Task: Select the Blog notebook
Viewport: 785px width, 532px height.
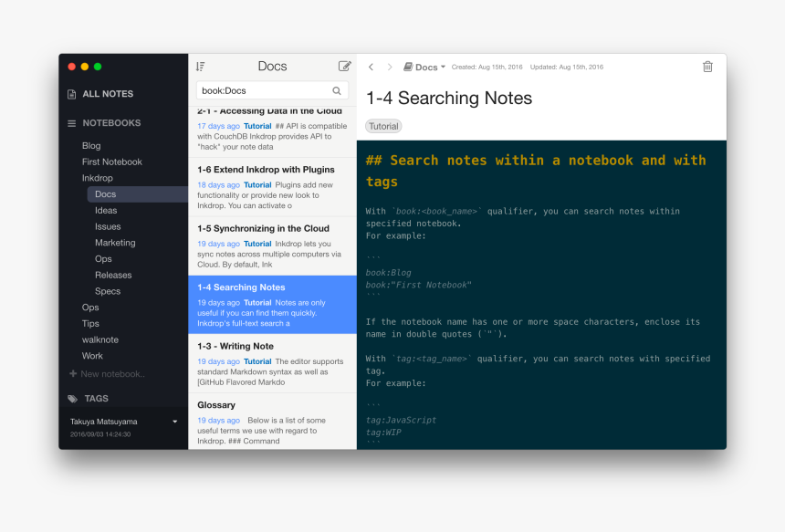Action: [91, 146]
